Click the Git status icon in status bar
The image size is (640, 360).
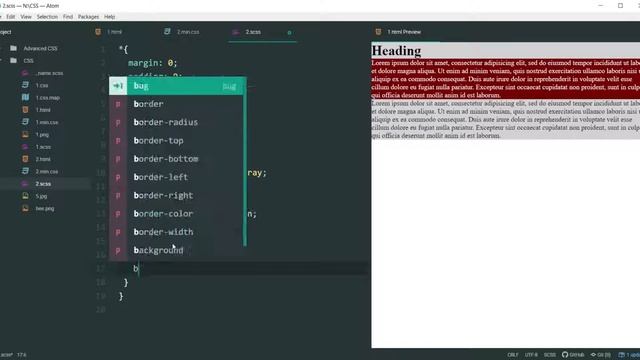coord(593,355)
